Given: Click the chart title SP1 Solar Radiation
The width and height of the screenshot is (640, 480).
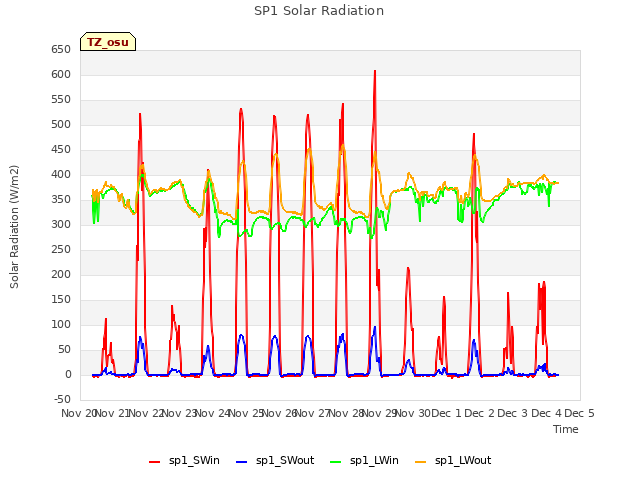Looking at the screenshot, I should coord(319,11).
